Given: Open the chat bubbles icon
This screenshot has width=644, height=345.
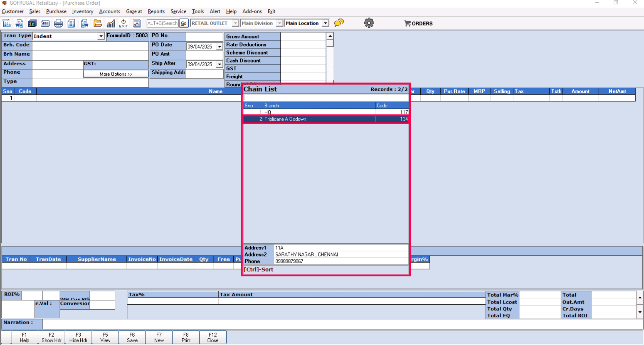Looking at the screenshot, I should tap(339, 23).
